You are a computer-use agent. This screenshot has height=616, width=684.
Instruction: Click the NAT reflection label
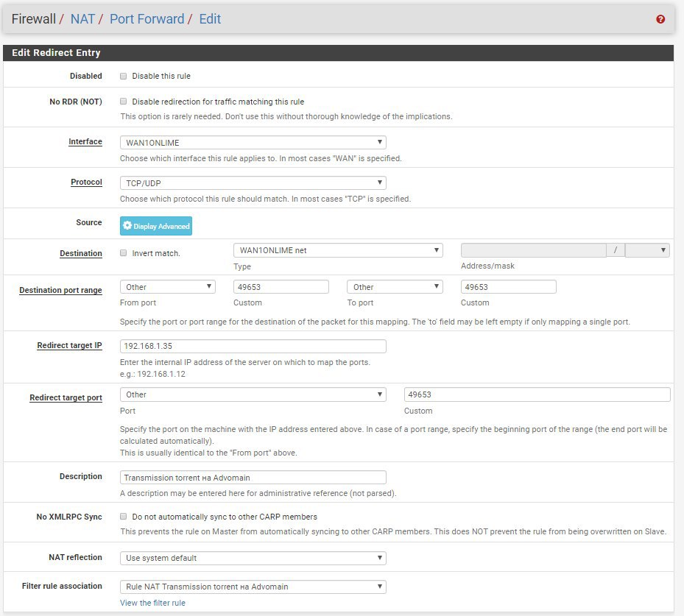[75, 557]
